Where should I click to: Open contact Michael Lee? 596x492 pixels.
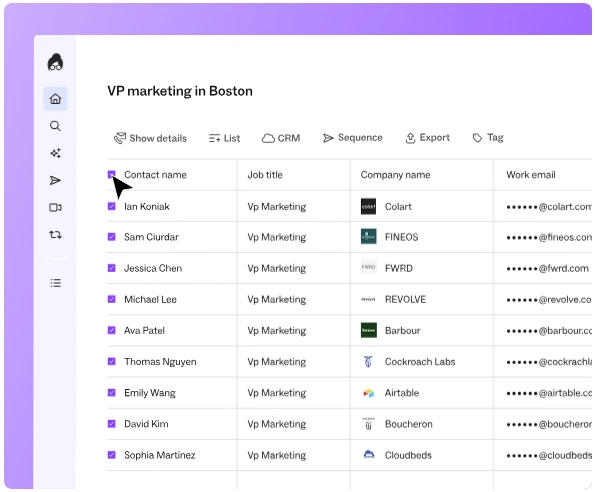coord(150,299)
